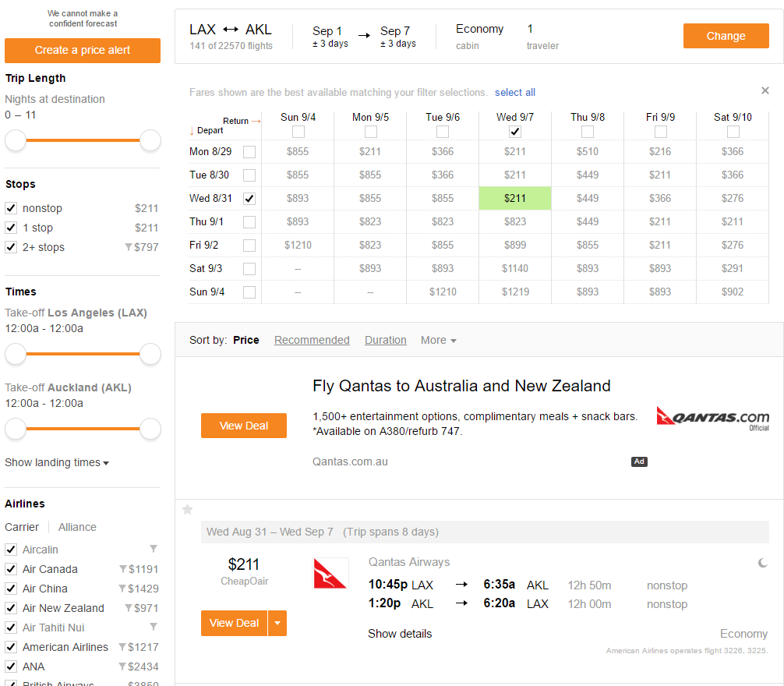Expand the More sort options dropdown
784x686 pixels.
[438, 340]
